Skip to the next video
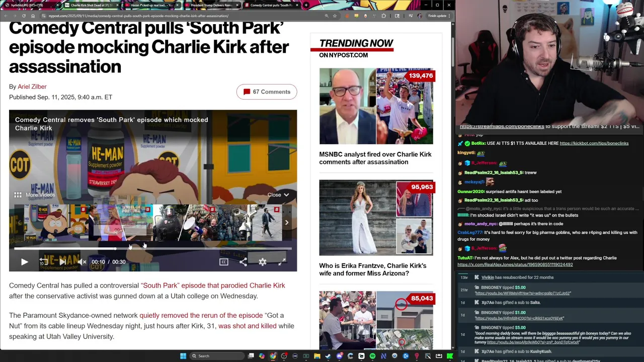This screenshot has width=644, height=362. coord(62,261)
